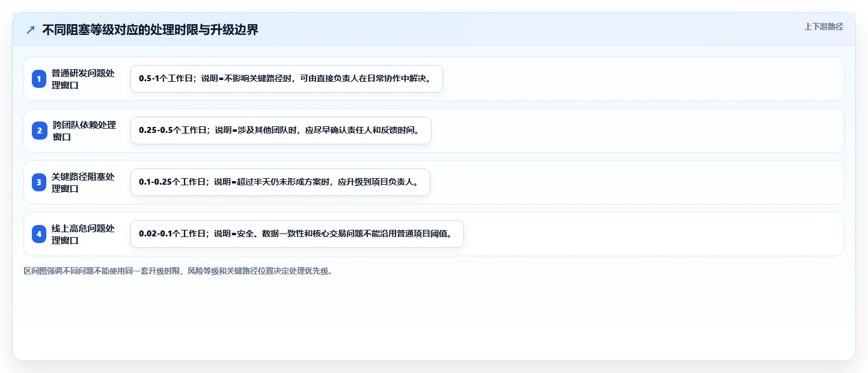Screen dimensions: 868x373
Task: Select the number 1 step badge
Action: (39, 79)
